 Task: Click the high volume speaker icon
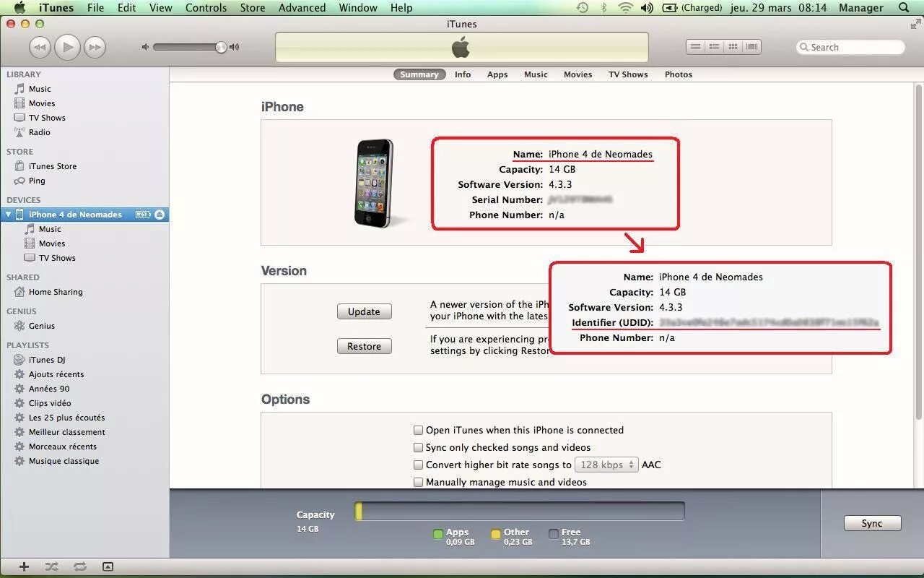pos(234,47)
